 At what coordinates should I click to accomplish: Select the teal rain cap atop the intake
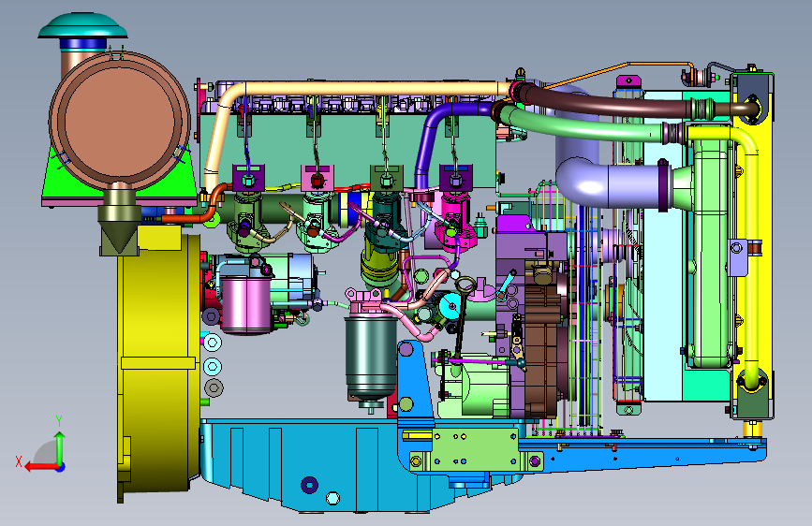[x=82, y=26]
